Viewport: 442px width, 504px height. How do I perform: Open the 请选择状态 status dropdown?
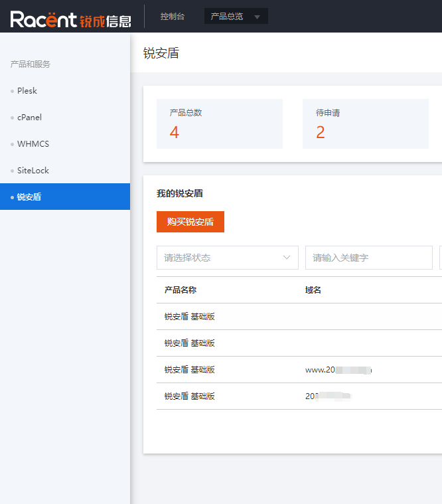(x=228, y=258)
